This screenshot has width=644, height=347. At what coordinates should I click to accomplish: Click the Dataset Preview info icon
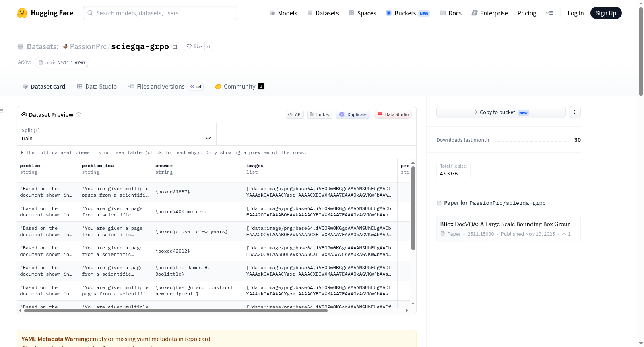tap(78, 115)
